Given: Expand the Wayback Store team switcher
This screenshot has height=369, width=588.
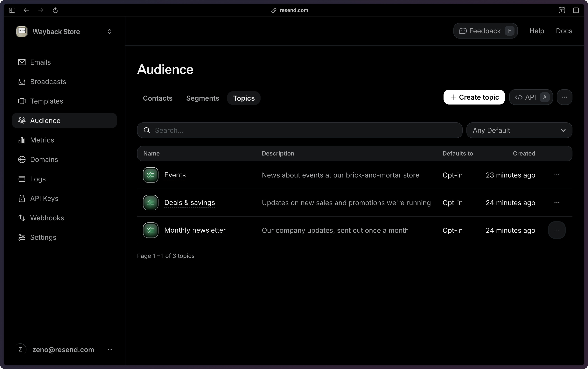Looking at the screenshot, I should [x=109, y=32].
